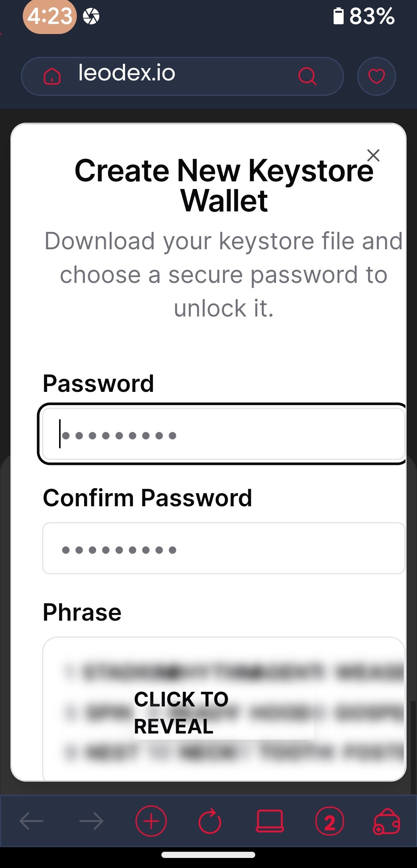This screenshot has height=868, width=417.
Task: Tap the camera shutter status icon
Action: point(91,17)
